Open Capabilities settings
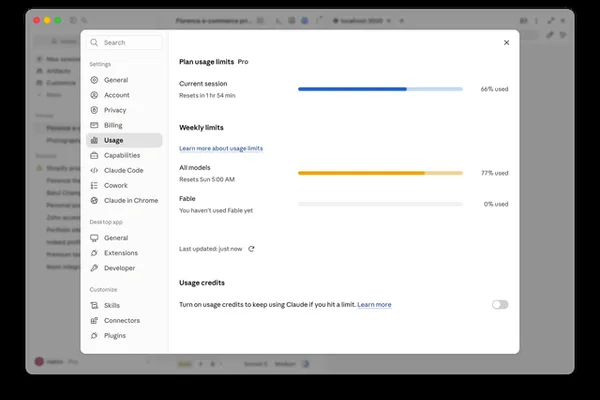Viewport: 600px width, 400px height. [x=124, y=155]
